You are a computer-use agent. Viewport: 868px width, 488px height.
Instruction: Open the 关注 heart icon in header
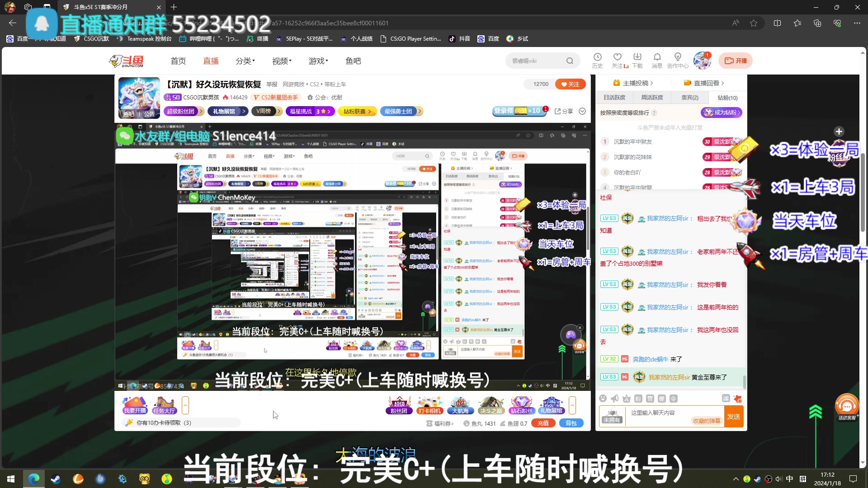(x=618, y=60)
